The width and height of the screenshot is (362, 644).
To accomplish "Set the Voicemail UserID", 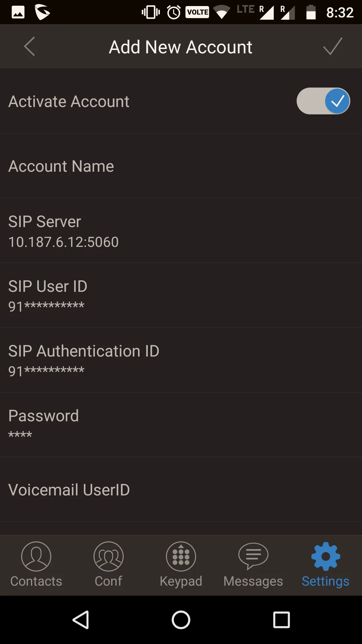I will (181, 490).
